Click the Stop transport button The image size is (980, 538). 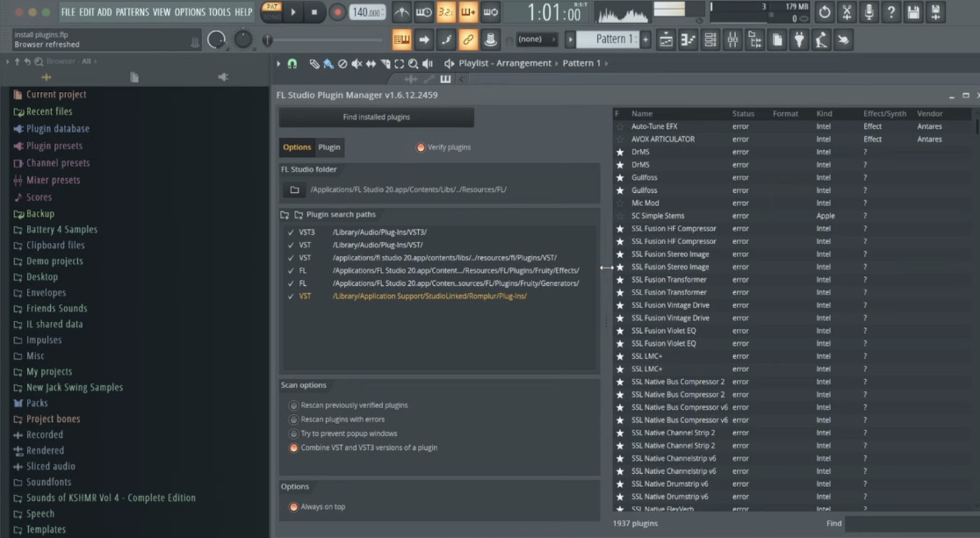(x=314, y=12)
